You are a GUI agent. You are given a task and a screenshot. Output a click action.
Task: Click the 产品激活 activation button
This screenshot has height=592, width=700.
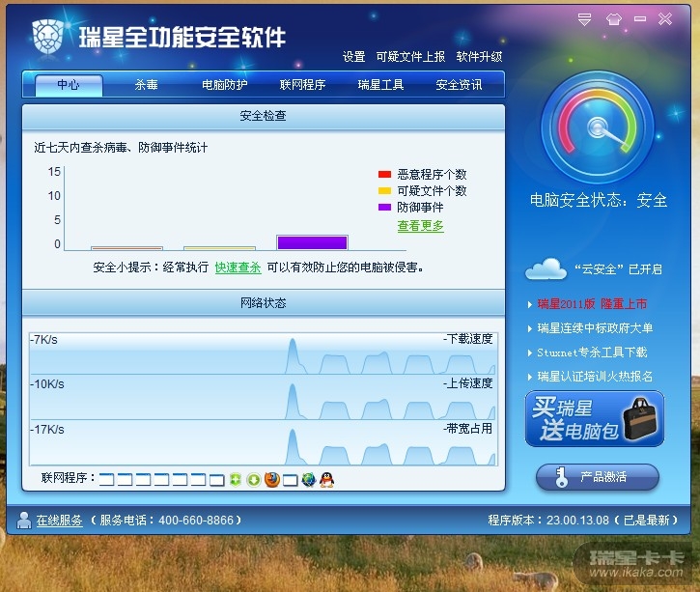click(x=598, y=477)
